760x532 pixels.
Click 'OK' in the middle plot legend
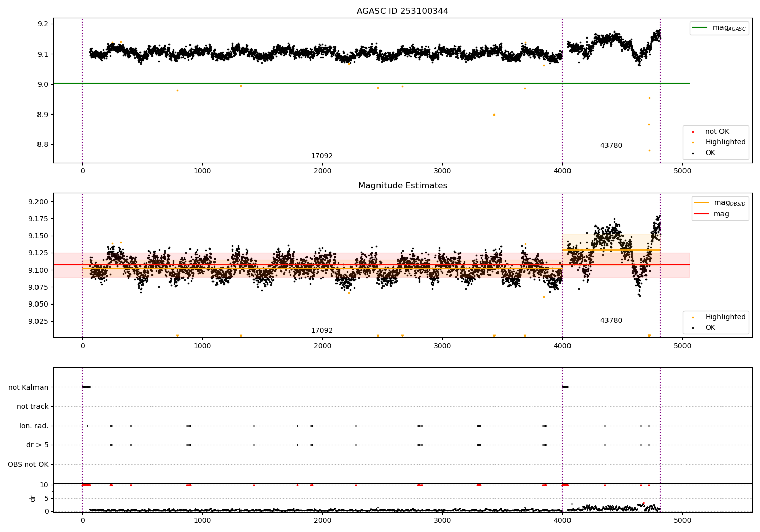pos(710,328)
